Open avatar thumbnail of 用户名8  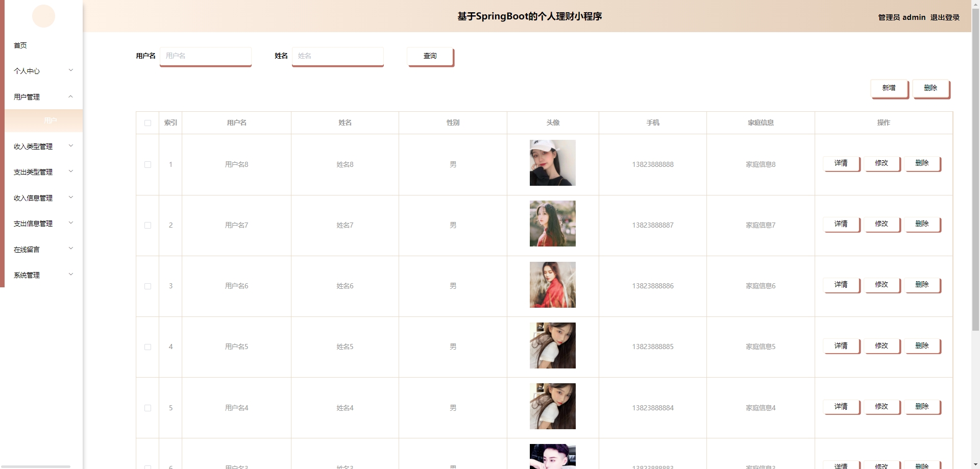pos(552,163)
